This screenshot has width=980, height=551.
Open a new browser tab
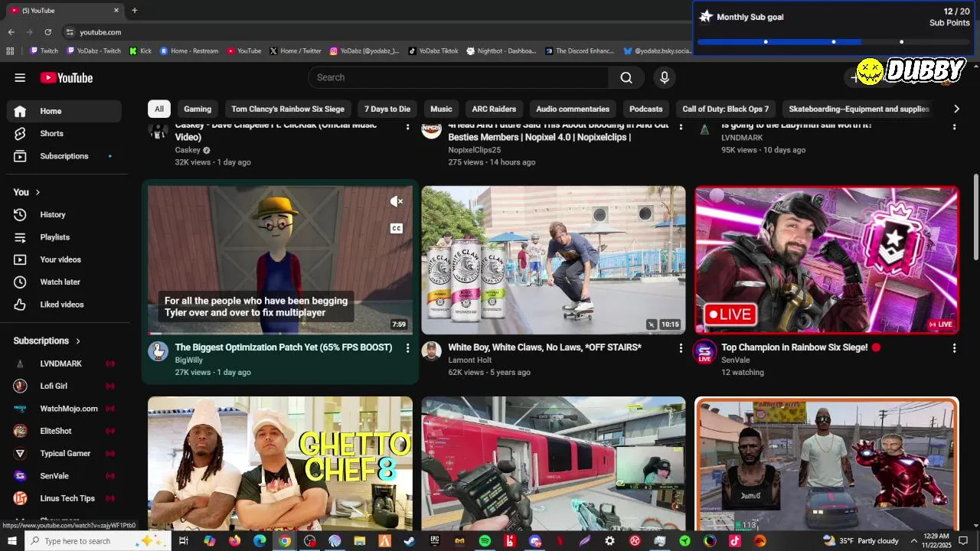coord(135,11)
